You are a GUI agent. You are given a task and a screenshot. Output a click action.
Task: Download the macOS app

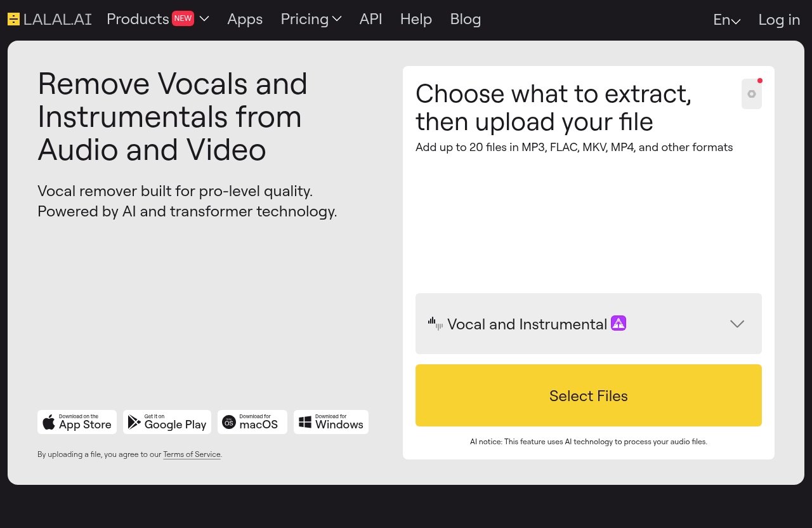[252, 422]
